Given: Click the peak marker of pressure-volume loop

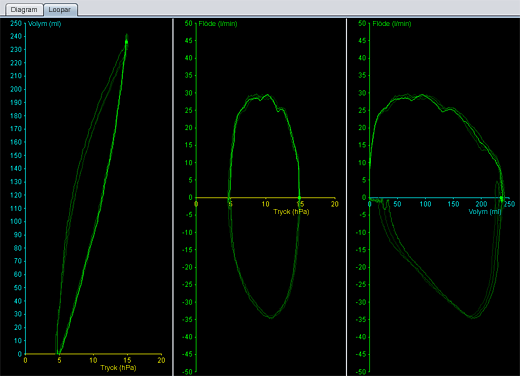Looking at the screenshot, I should [x=126, y=42].
